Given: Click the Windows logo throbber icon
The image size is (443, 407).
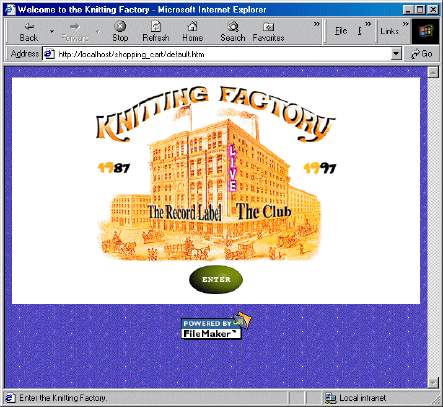Looking at the screenshot, I should 425,31.
